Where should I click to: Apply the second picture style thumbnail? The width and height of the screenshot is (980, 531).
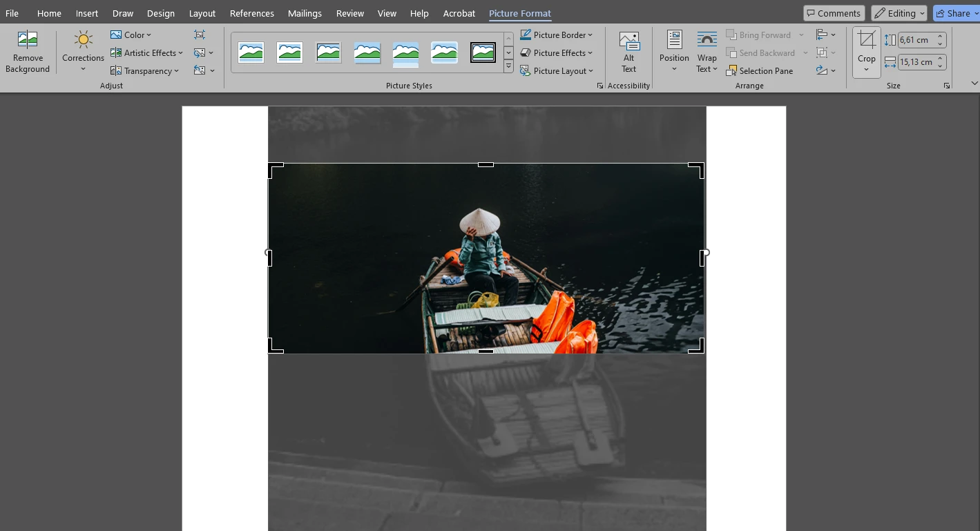click(x=289, y=52)
